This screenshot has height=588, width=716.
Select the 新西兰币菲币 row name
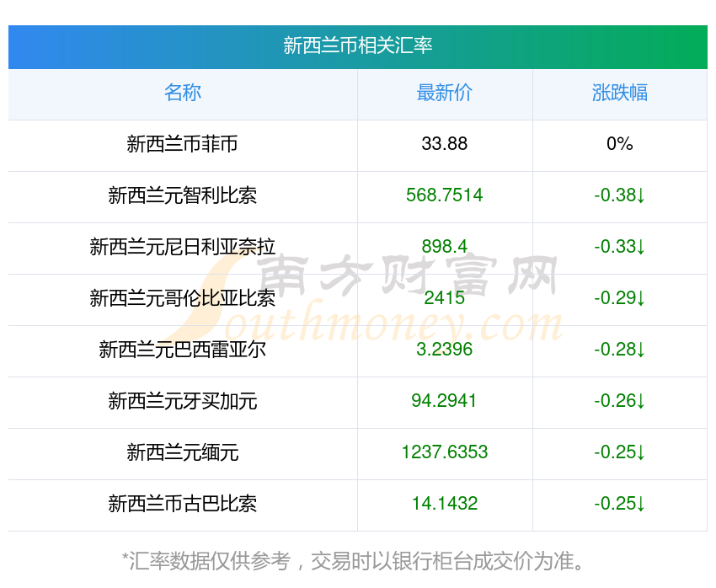click(183, 144)
